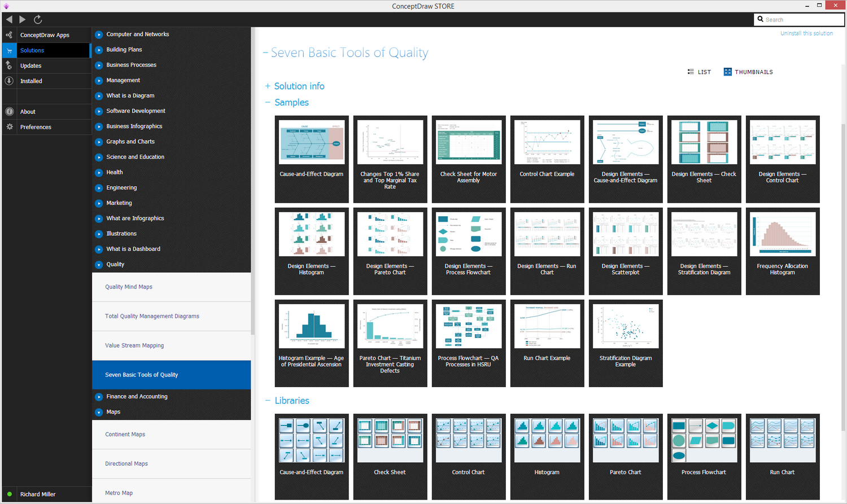This screenshot has width=847, height=504.
Task: Open the Cause-and-Effect Diagram sample thumbnail
Action: (312, 159)
